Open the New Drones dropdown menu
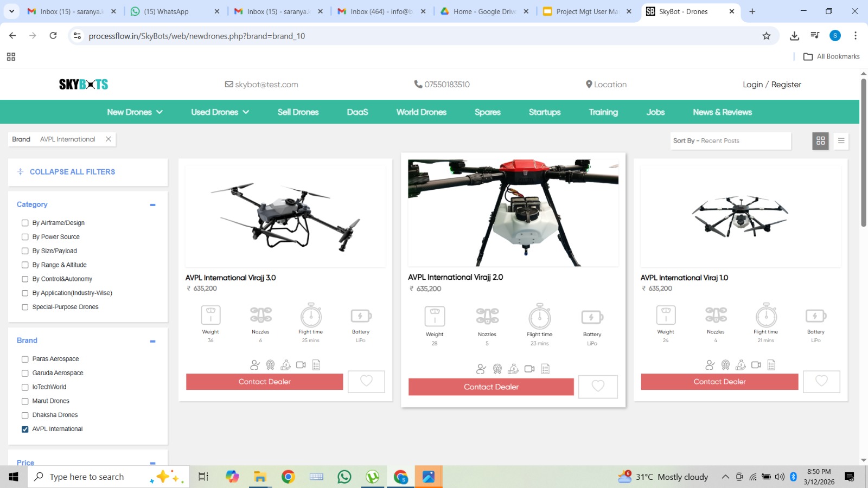Viewport: 868px width, 488px height. [135, 112]
